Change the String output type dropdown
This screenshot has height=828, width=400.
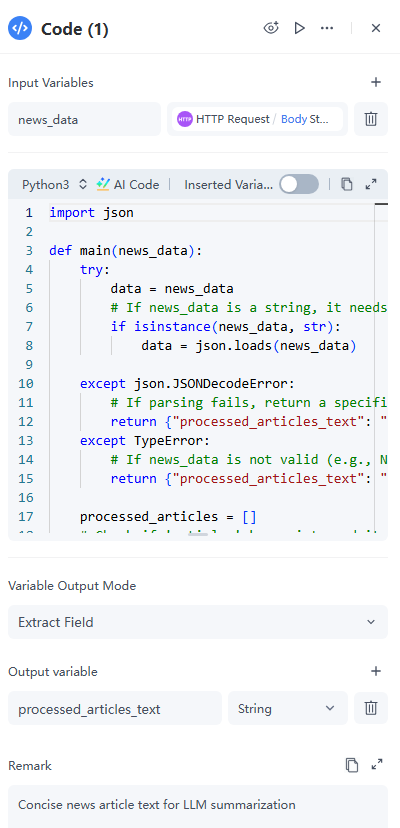click(287, 708)
